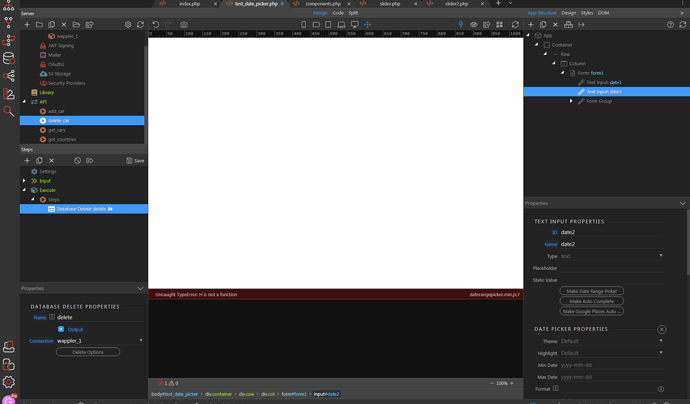Expand the Form Group node
Viewport: 690px width, 404px height.
coord(571,101)
